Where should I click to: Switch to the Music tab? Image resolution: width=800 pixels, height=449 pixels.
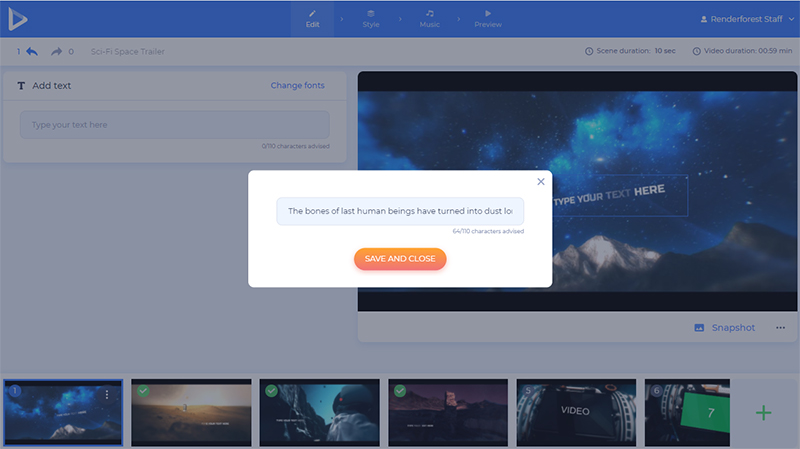(x=429, y=19)
